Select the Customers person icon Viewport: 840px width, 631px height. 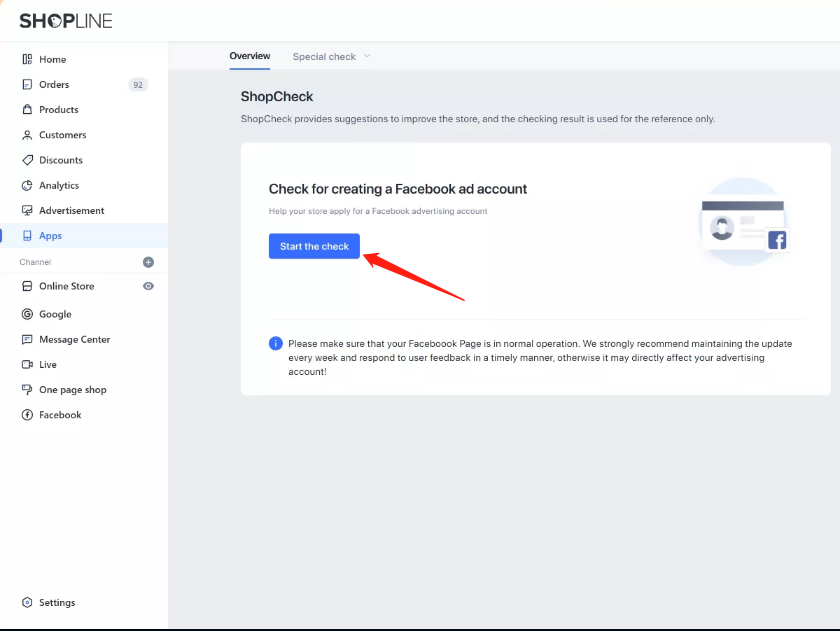pos(27,135)
